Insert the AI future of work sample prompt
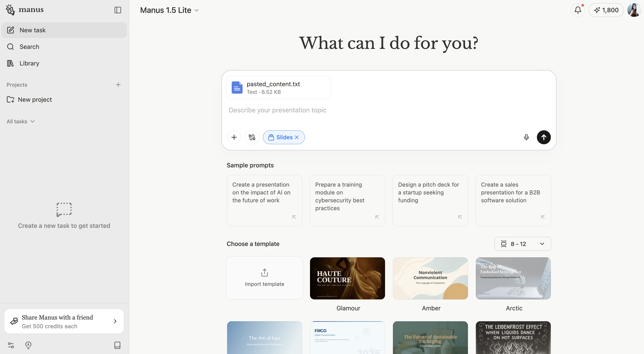644x354 pixels. click(264, 200)
